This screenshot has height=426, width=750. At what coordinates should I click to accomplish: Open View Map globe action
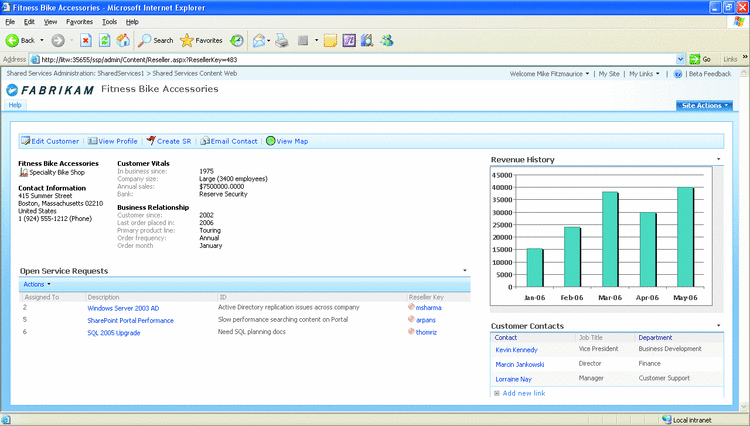click(287, 141)
